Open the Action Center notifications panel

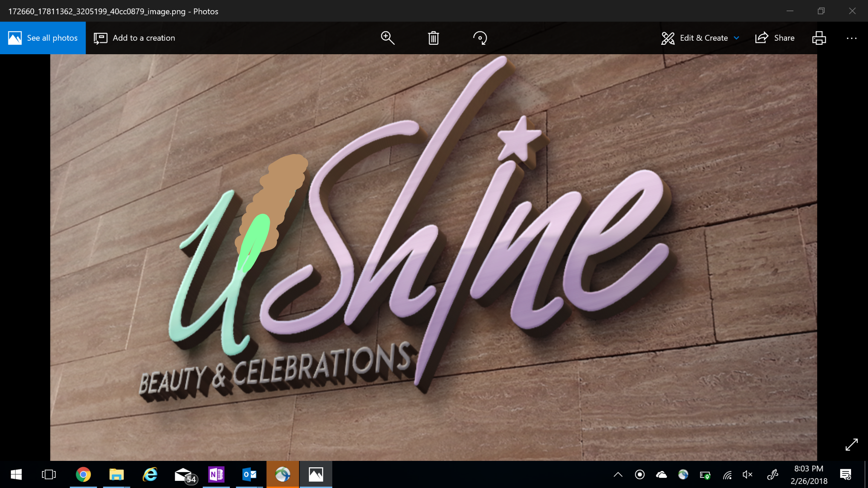[x=846, y=474]
